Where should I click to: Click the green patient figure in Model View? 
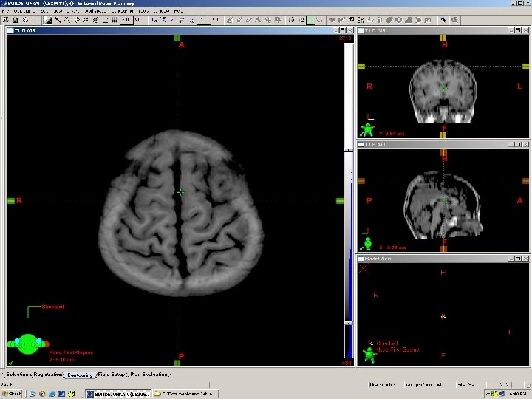(x=370, y=355)
